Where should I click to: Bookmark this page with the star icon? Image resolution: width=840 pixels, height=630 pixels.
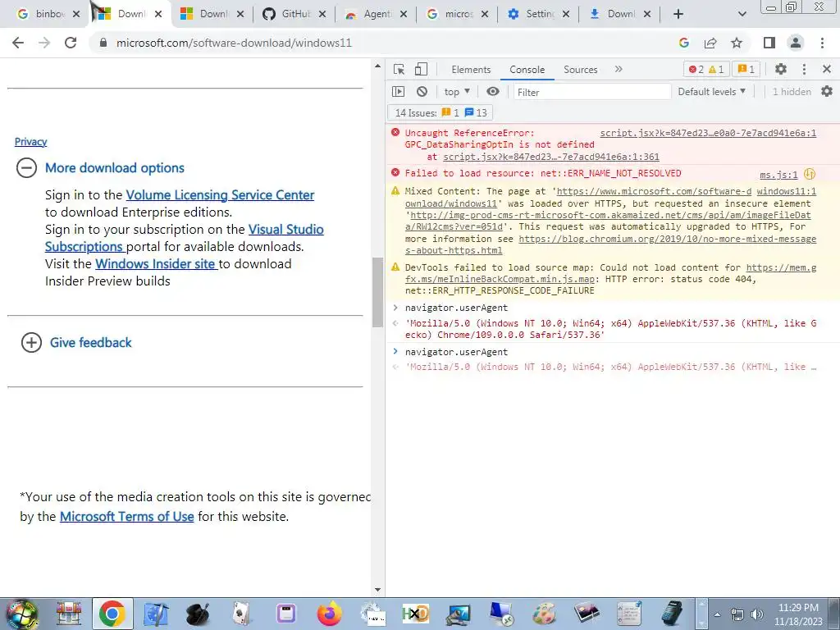(737, 43)
